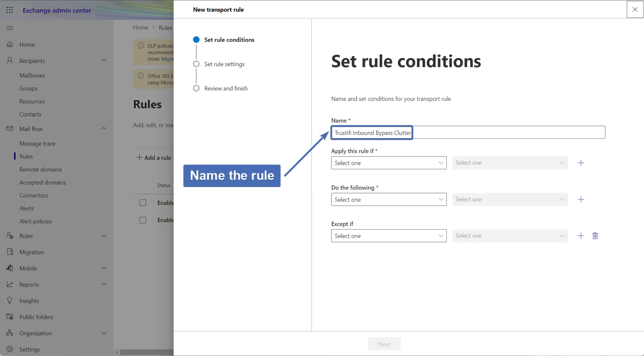
Task: Add another condition with plus next to Apply this rule if
Action: [581, 163]
